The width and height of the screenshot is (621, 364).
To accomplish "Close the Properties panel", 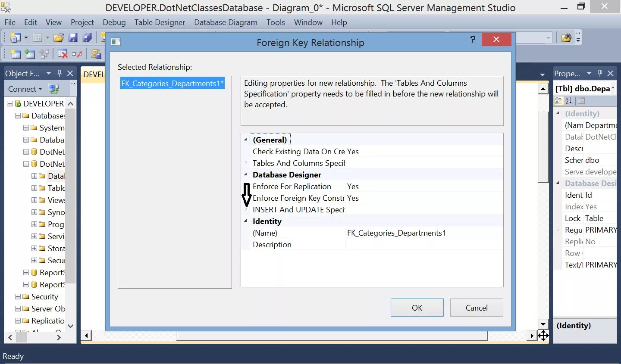I will click(x=610, y=73).
